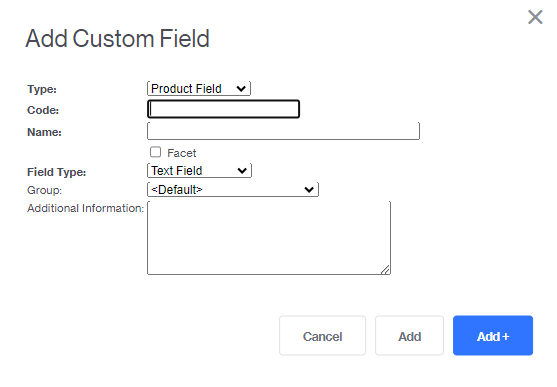Click the Name: field label
The width and height of the screenshot is (557, 387).
44,132
